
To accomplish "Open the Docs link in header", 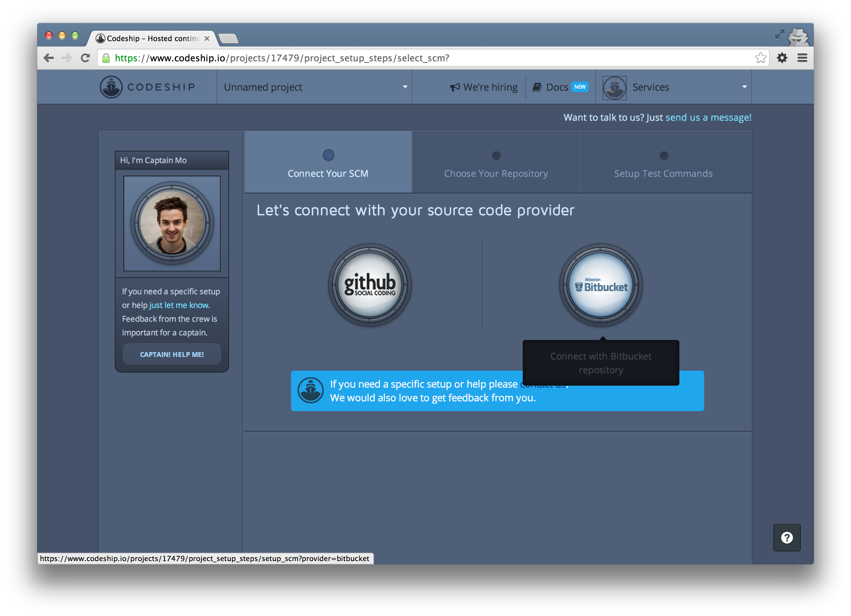I will [557, 87].
